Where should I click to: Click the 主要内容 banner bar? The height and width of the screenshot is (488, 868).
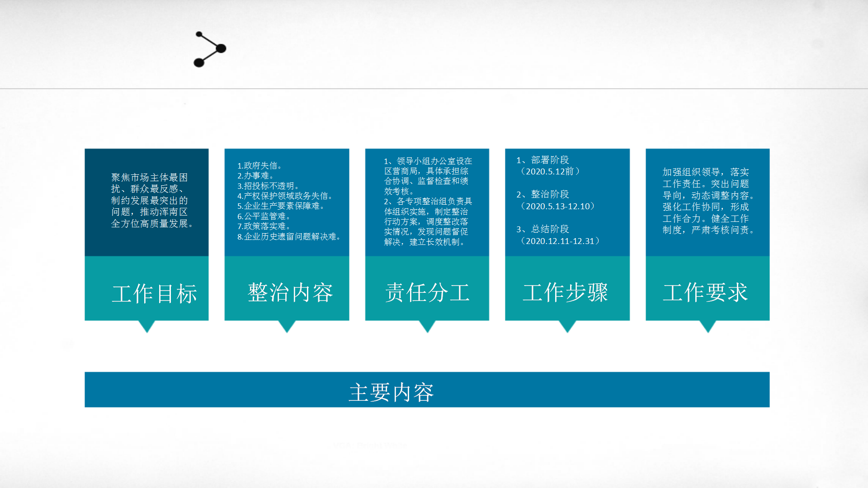click(427, 389)
